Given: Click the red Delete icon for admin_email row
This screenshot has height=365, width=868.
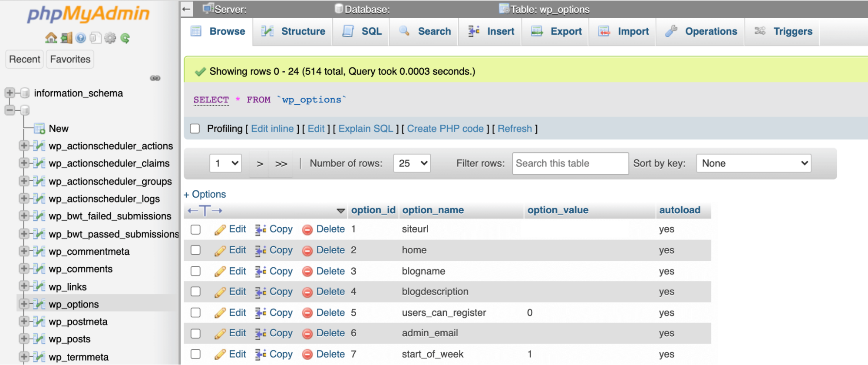Looking at the screenshot, I should tap(307, 334).
